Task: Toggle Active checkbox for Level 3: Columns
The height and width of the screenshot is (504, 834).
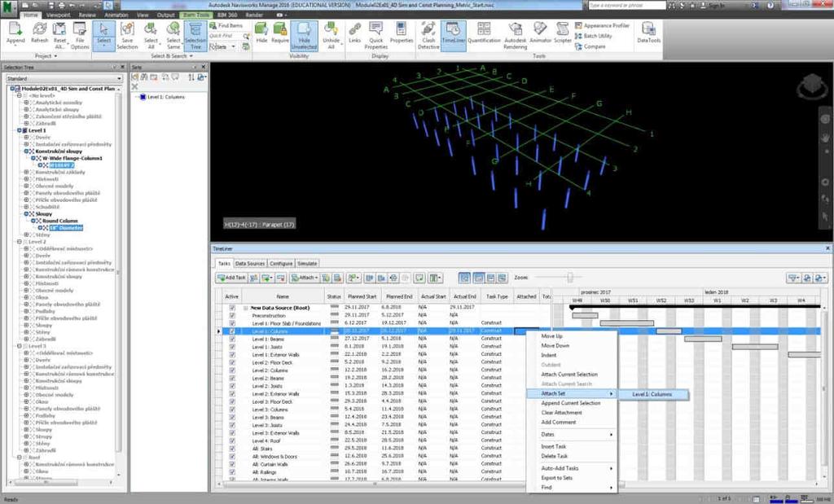Action: point(232,410)
